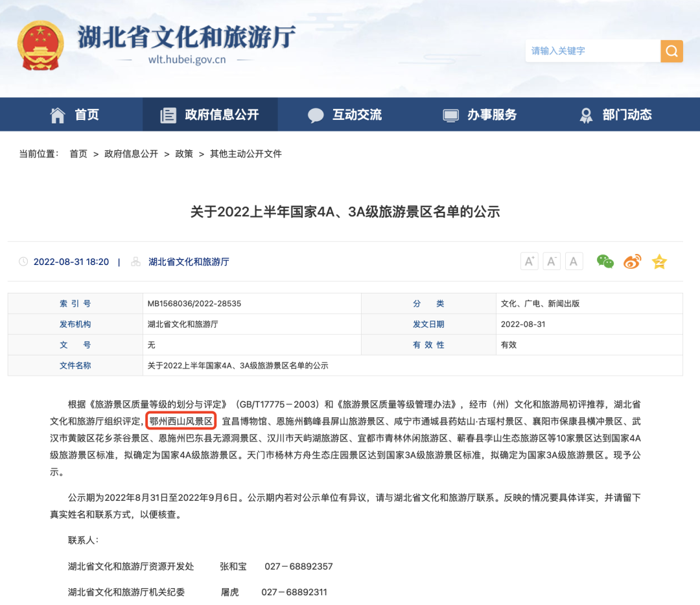
Task: Click the 索引号 table label
Action: point(75,303)
